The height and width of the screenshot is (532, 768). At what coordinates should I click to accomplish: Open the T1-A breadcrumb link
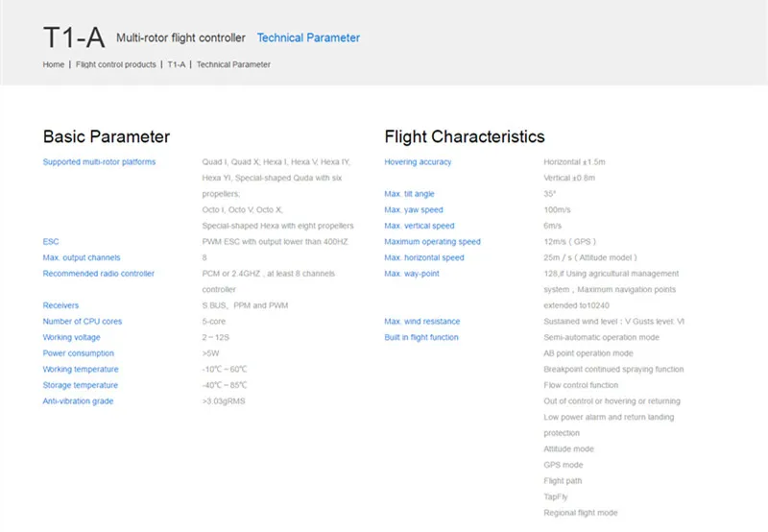pyautogui.click(x=177, y=64)
